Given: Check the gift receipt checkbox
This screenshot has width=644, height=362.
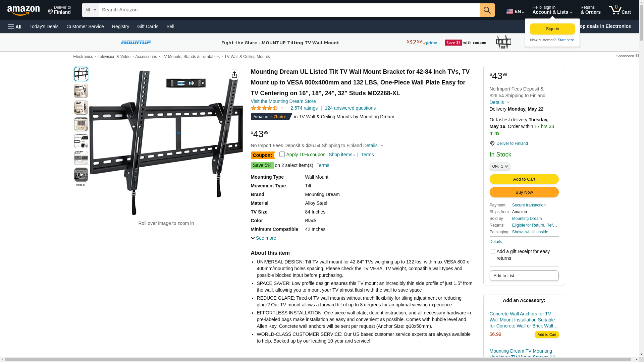Looking at the screenshot, I should (493, 251).
